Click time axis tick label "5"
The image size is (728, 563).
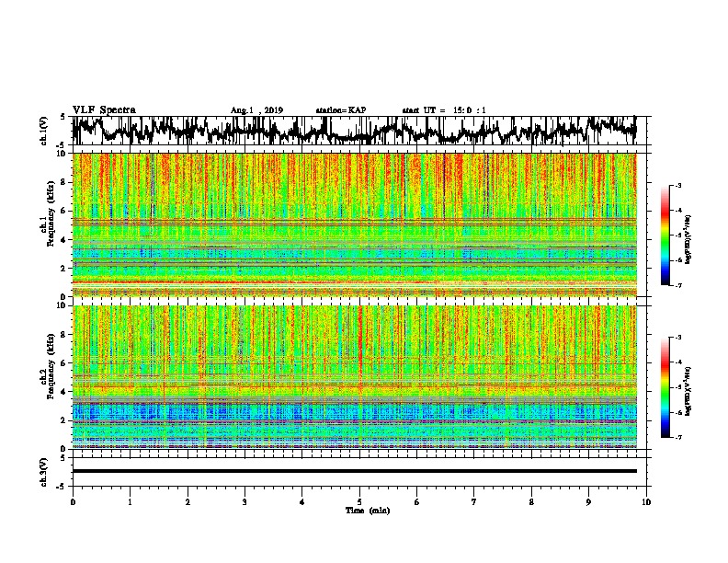pyautogui.click(x=359, y=501)
